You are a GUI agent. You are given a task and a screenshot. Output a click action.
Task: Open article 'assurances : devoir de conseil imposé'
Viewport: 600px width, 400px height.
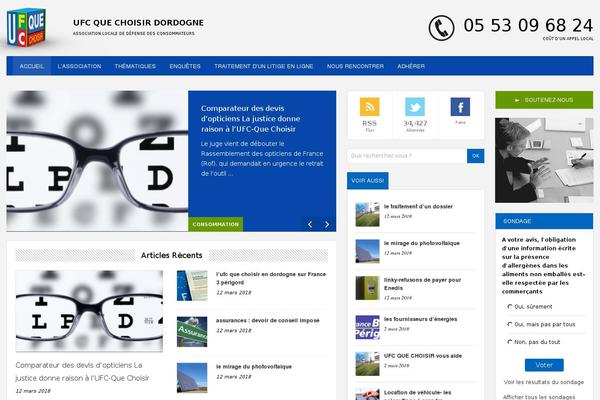[x=267, y=320]
